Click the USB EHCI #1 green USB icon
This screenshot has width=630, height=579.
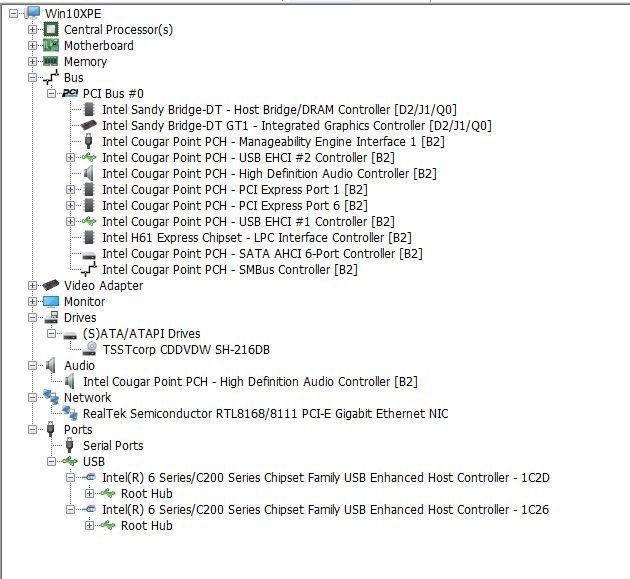89,221
